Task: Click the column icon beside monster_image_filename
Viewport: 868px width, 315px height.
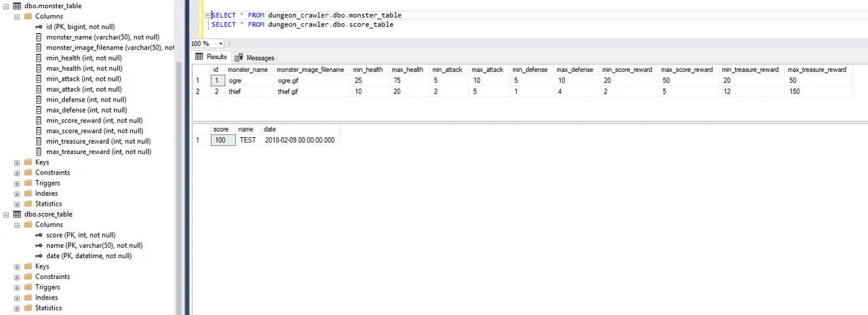Action: click(x=39, y=48)
